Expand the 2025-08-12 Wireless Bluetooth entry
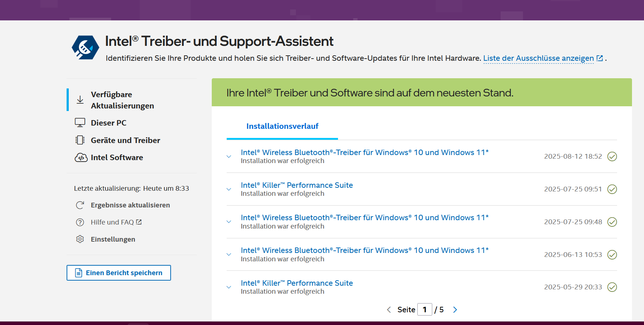The height and width of the screenshot is (325, 644). tap(229, 156)
